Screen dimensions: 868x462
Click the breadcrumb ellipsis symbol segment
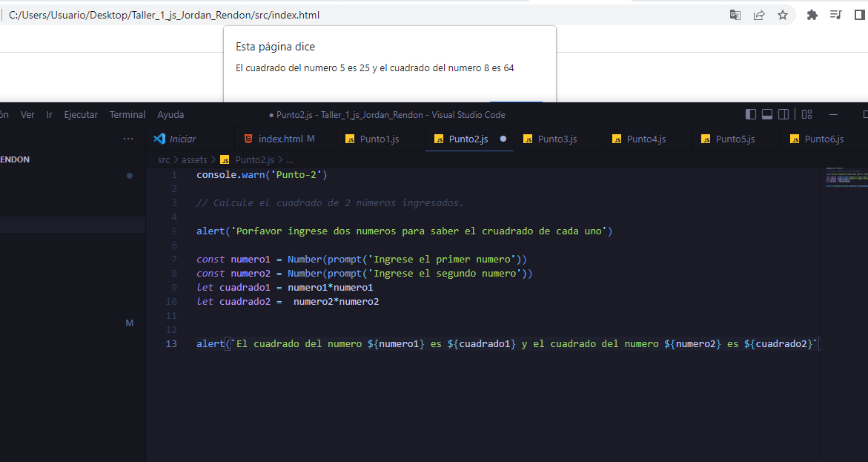click(290, 160)
